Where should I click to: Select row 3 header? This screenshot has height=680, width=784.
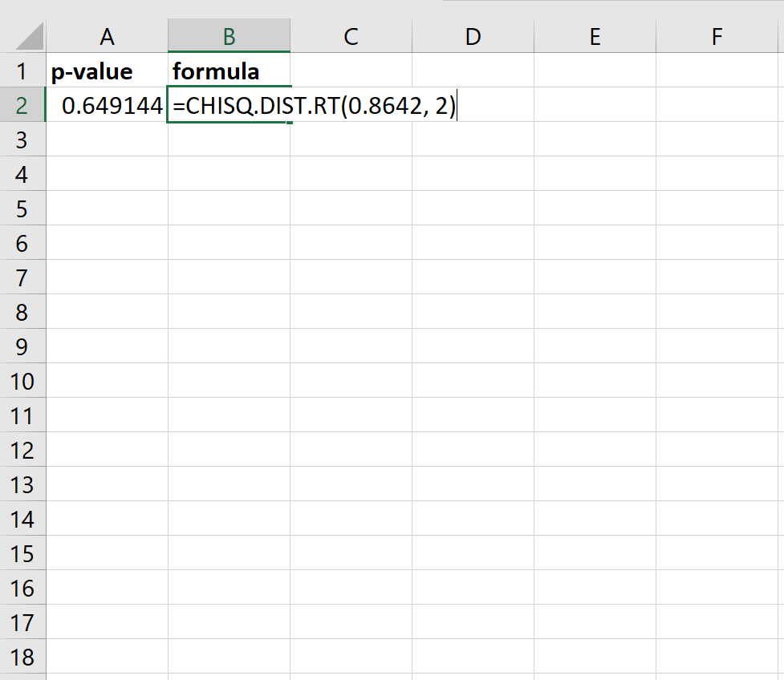[22, 140]
